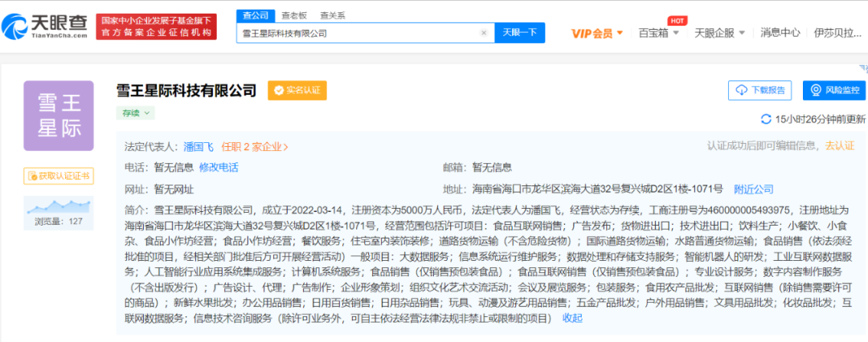Image resolution: width=868 pixels, height=342 pixels.
Task: Click the HOT badge above 百宝箱
Action: 677,21
